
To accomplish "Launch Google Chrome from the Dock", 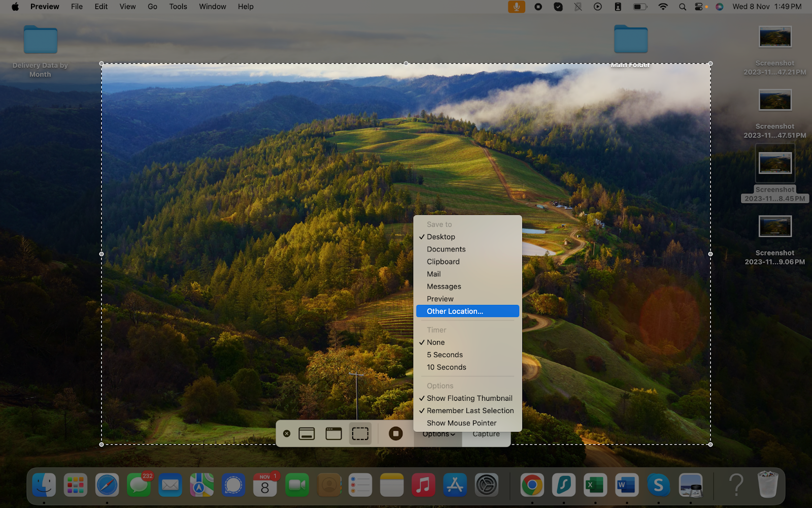I will tap(532, 486).
